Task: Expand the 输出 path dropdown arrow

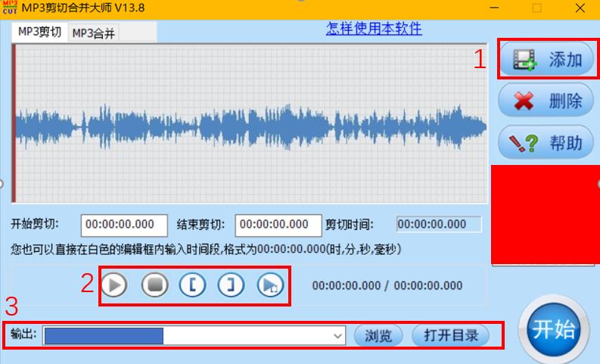Action: coord(337,336)
